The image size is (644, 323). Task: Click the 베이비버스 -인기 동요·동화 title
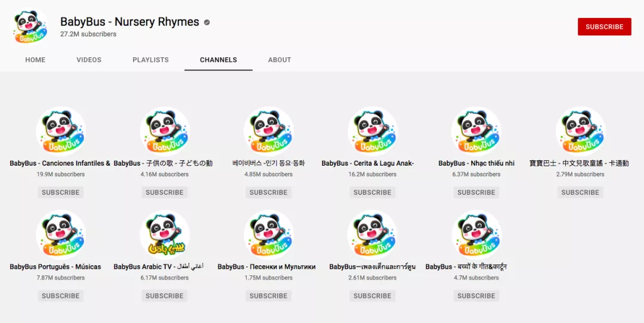click(268, 163)
